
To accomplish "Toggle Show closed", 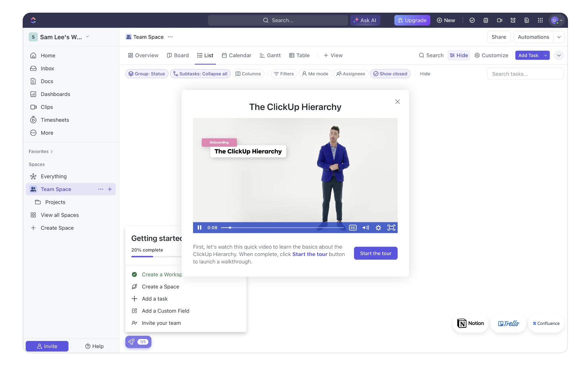I will tap(390, 74).
